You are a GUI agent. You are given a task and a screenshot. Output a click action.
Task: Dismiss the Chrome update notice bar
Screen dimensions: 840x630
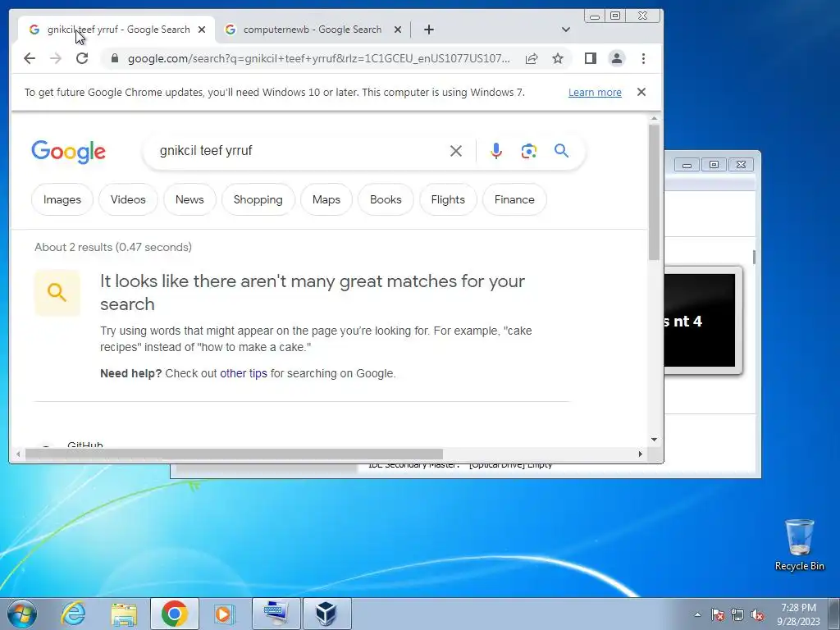pyautogui.click(x=641, y=92)
